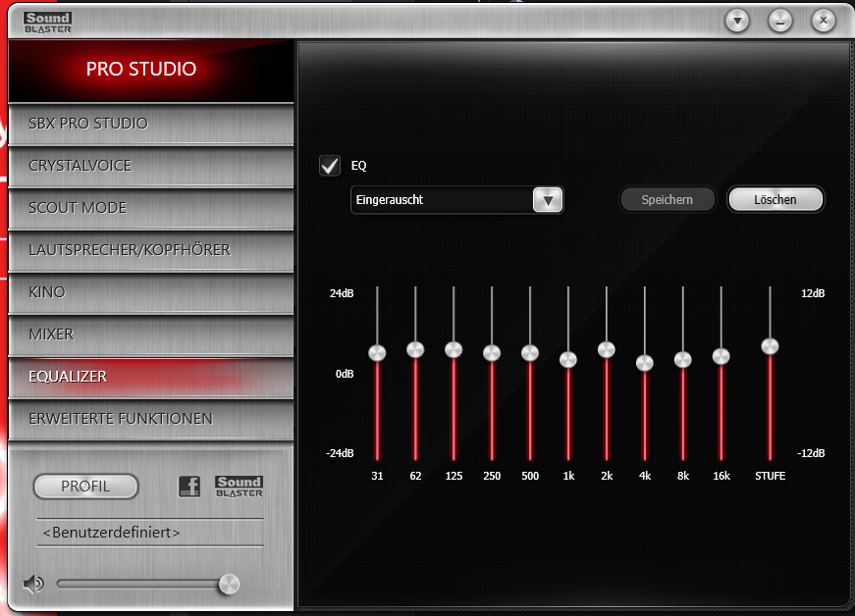
Task: Click the Sound Blaster logo in title bar
Action: pos(47,23)
